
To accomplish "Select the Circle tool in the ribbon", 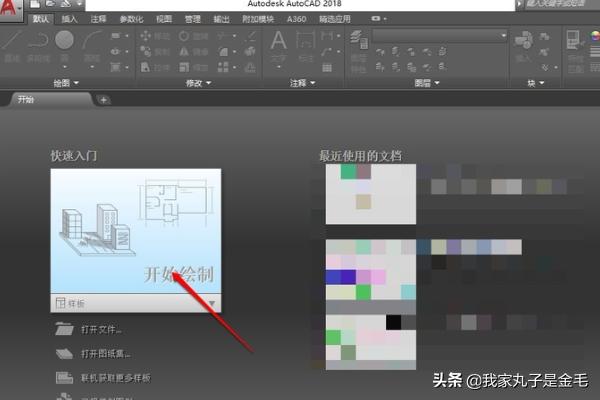I will pyautogui.click(x=65, y=41).
